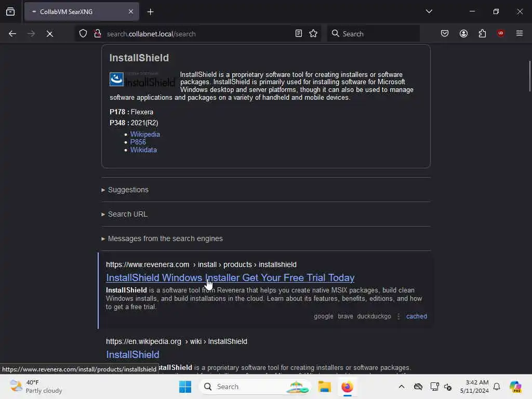
Task: Click the revenera.com result URL
Action: click(201, 264)
